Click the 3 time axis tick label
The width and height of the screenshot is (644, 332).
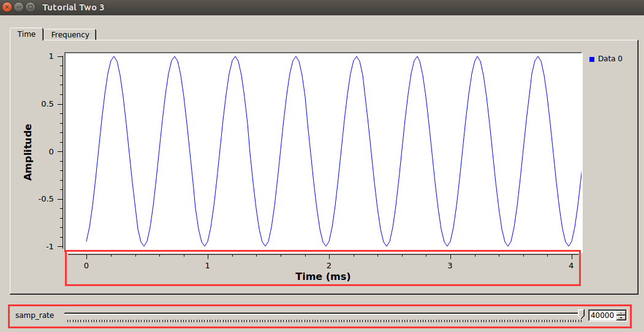450,265
